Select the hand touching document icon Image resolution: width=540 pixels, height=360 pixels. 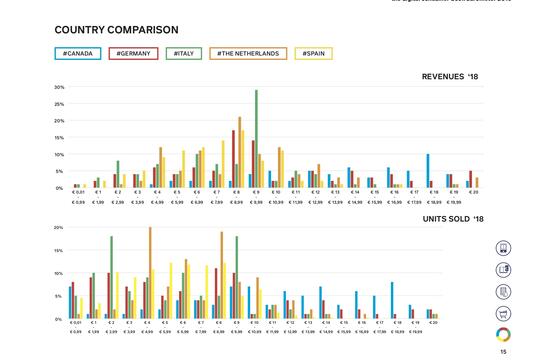click(x=503, y=292)
